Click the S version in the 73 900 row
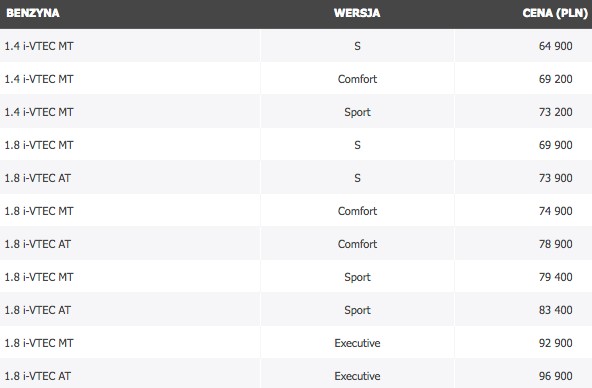Screen dimensions: 592x388 click(x=357, y=178)
